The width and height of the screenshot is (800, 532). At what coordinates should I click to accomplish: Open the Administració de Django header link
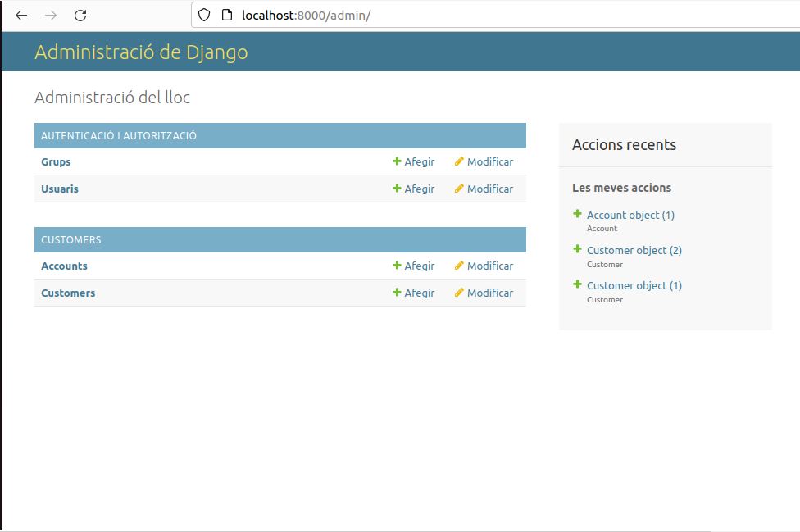coord(141,52)
